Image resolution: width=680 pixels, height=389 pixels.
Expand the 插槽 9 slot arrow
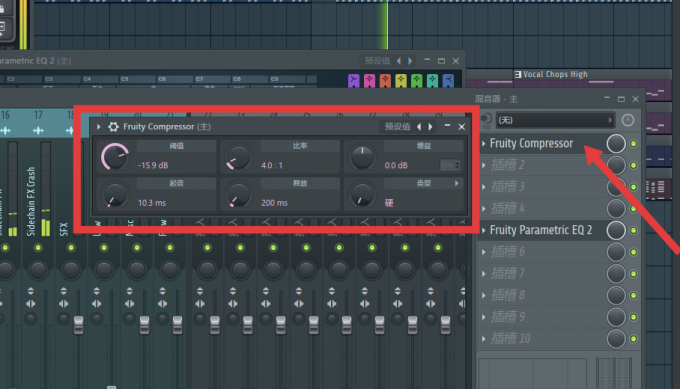point(484,317)
